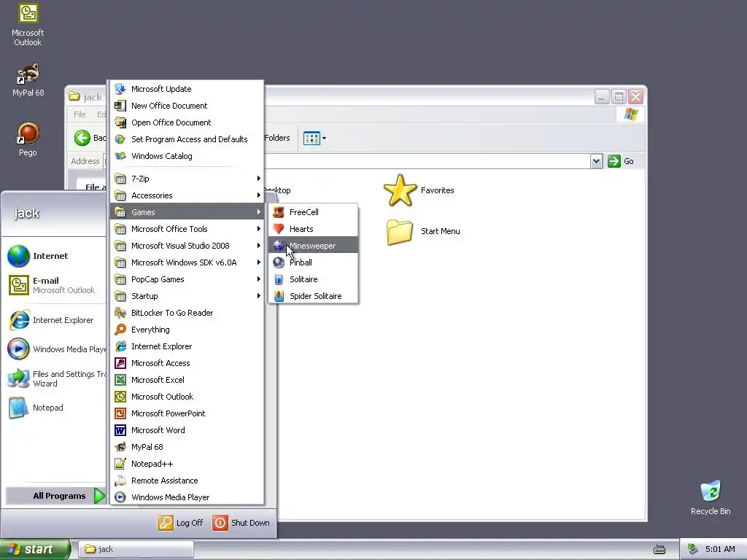747x560 pixels.
Task: Expand Microsoft Windows SDK v6.0A submenu
Action: (x=187, y=262)
